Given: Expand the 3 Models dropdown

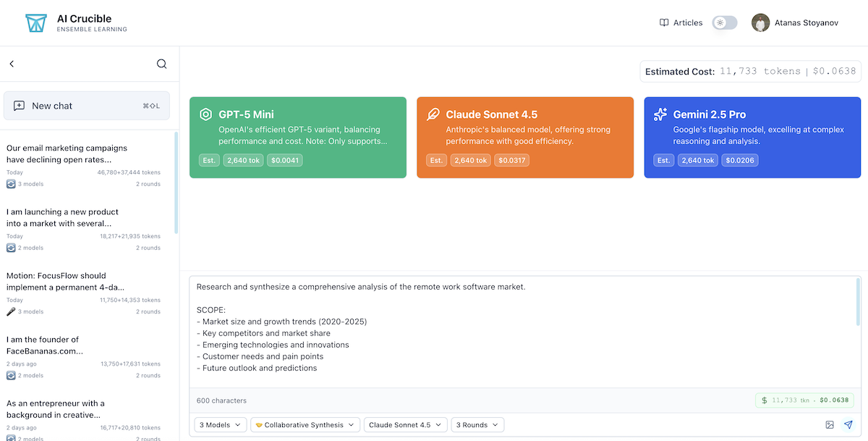Looking at the screenshot, I should [x=221, y=425].
